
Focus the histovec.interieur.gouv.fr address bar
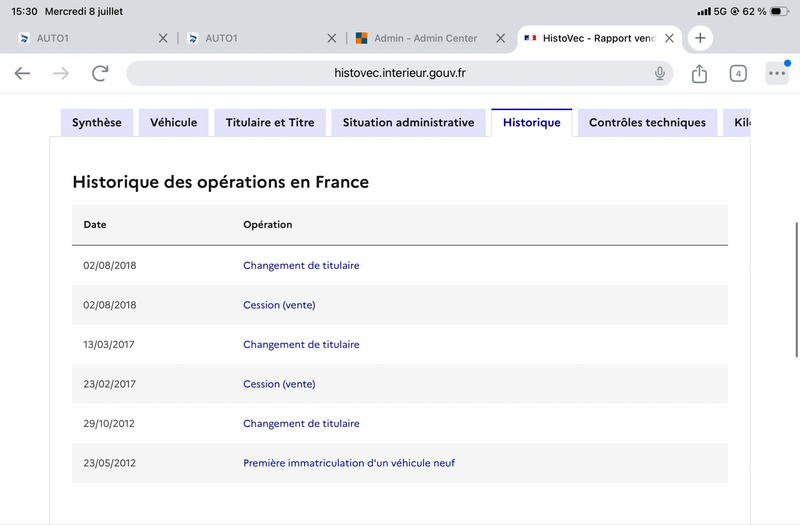[x=400, y=73]
